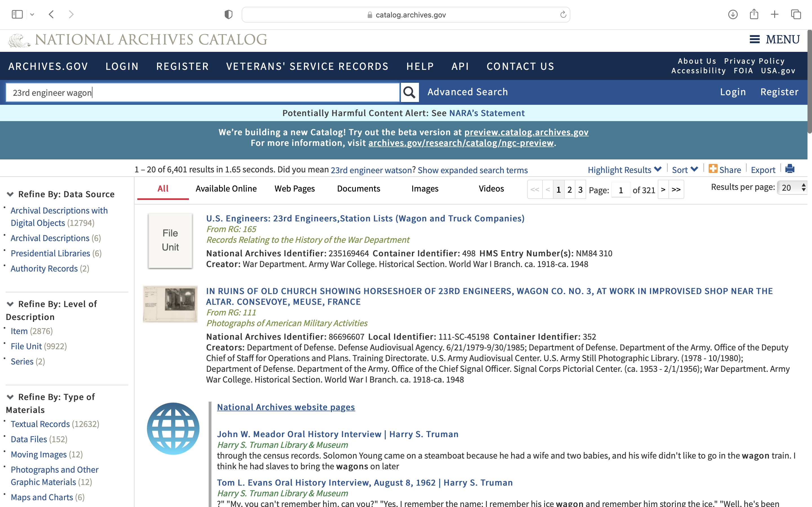
Task: Open the Sort dropdown
Action: click(685, 170)
